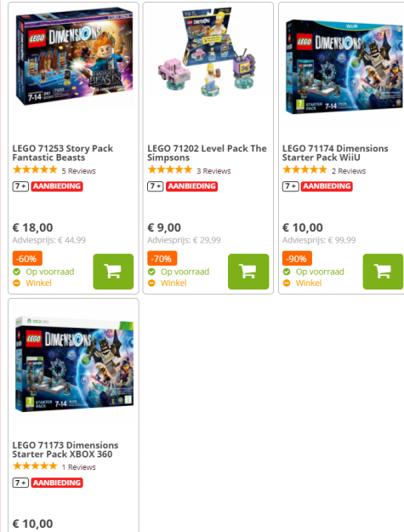The width and height of the screenshot is (404, 532).
Task: Click the XBOX 360 Starter Pack product image
Action: pos(74,364)
